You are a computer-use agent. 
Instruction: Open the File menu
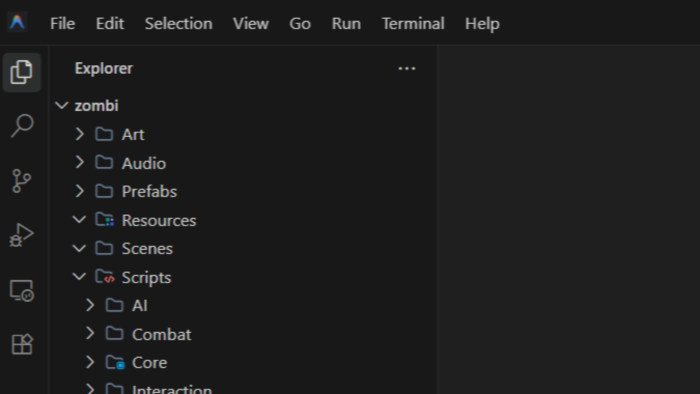(x=62, y=23)
